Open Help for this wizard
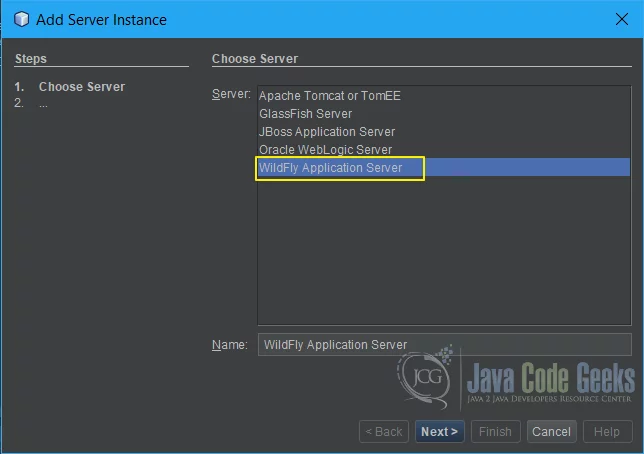Viewport: 644px width, 454px height. click(x=607, y=431)
